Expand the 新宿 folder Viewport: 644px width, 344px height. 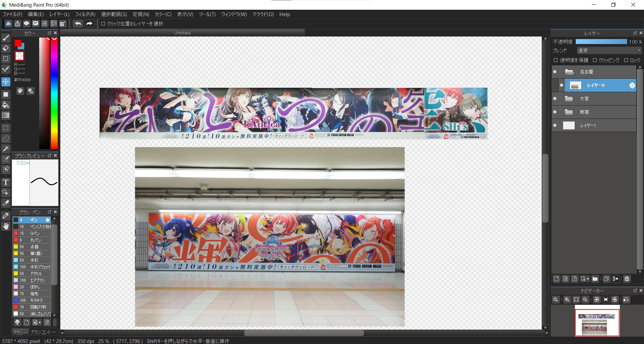(x=569, y=112)
